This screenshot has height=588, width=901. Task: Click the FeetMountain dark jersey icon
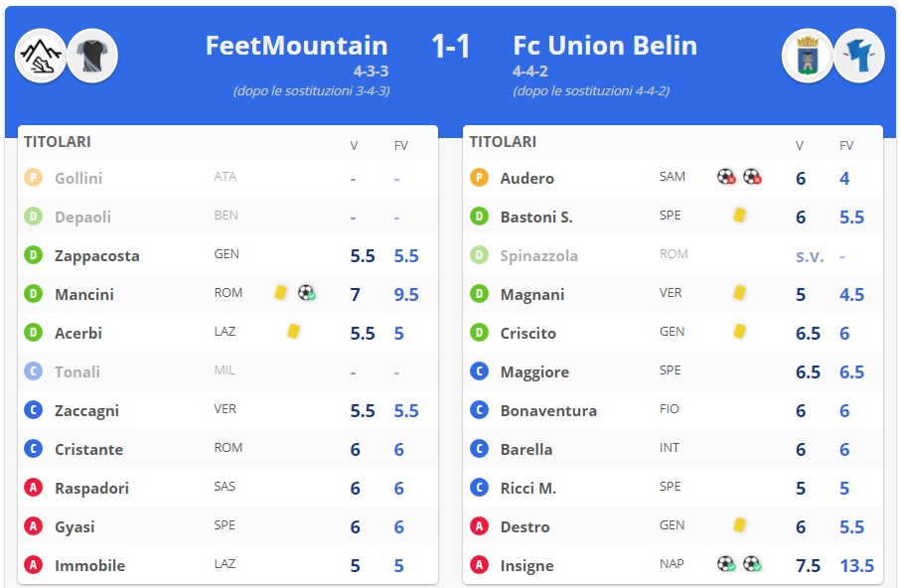click(92, 56)
